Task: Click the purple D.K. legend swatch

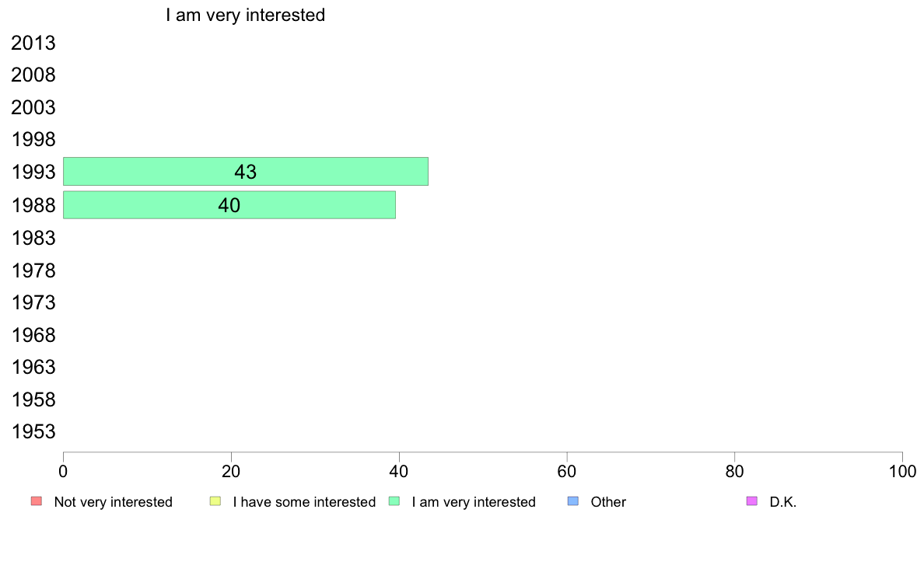Action: pos(752,501)
